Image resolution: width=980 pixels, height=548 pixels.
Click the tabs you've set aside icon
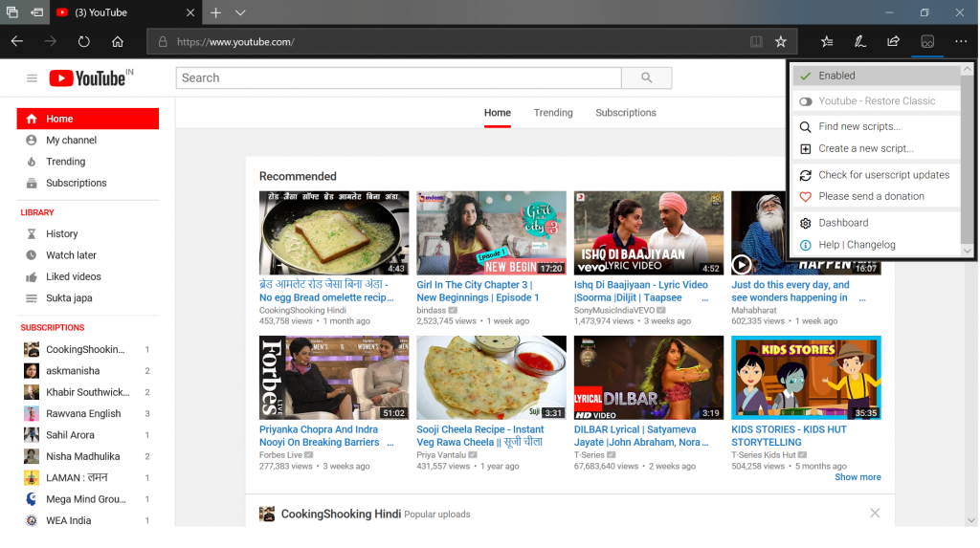click(x=11, y=12)
